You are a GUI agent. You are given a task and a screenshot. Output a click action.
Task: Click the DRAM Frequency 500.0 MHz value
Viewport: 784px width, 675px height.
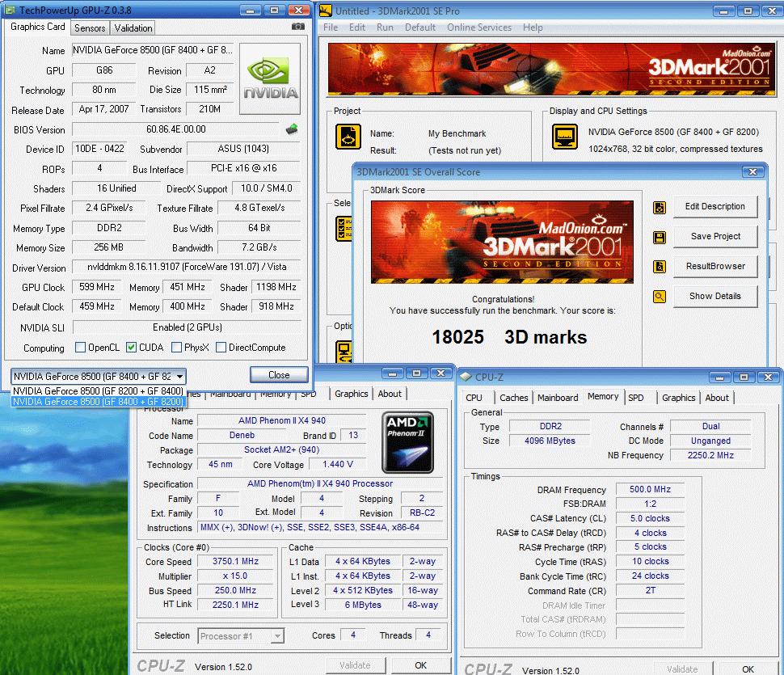tap(650, 490)
